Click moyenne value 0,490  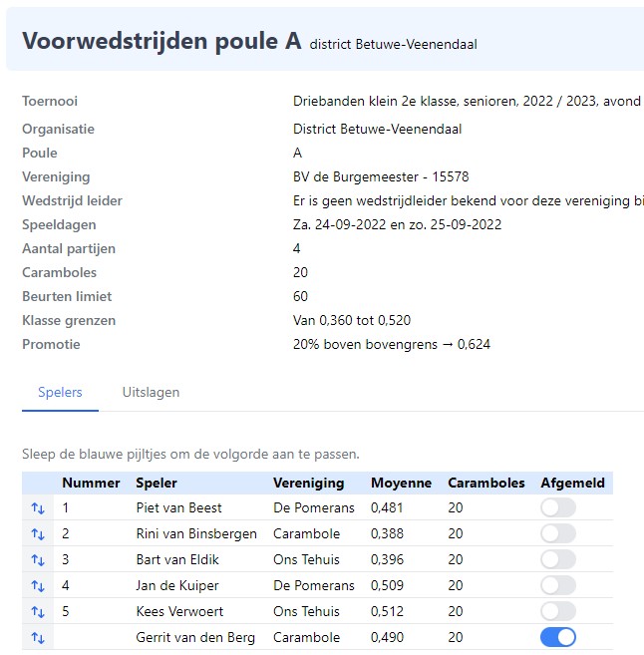coord(387,637)
